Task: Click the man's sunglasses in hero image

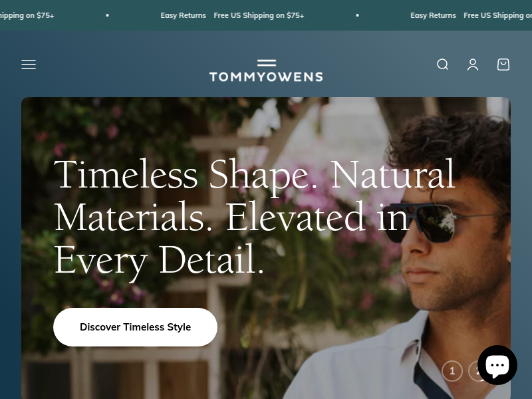Action: [x=424, y=222]
